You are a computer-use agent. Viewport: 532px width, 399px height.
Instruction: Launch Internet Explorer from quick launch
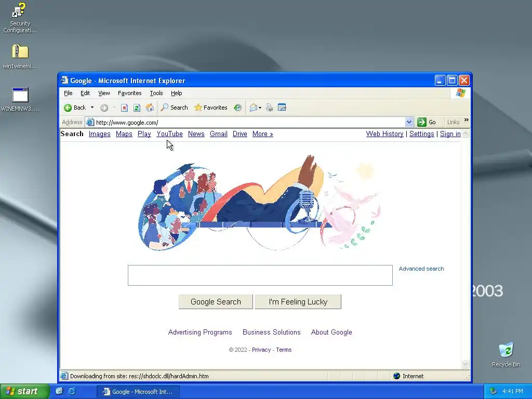(72, 391)
